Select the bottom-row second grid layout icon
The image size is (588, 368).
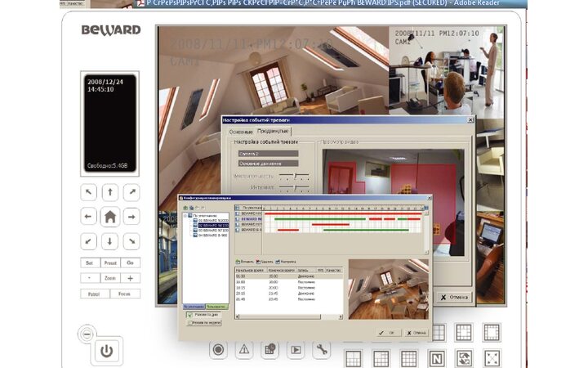pos(381,359)
